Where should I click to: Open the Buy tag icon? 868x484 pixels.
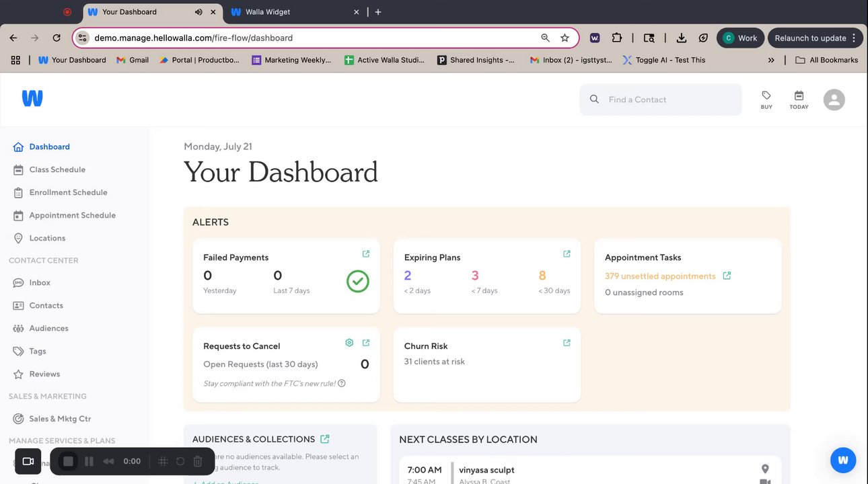tap(766, 99)
